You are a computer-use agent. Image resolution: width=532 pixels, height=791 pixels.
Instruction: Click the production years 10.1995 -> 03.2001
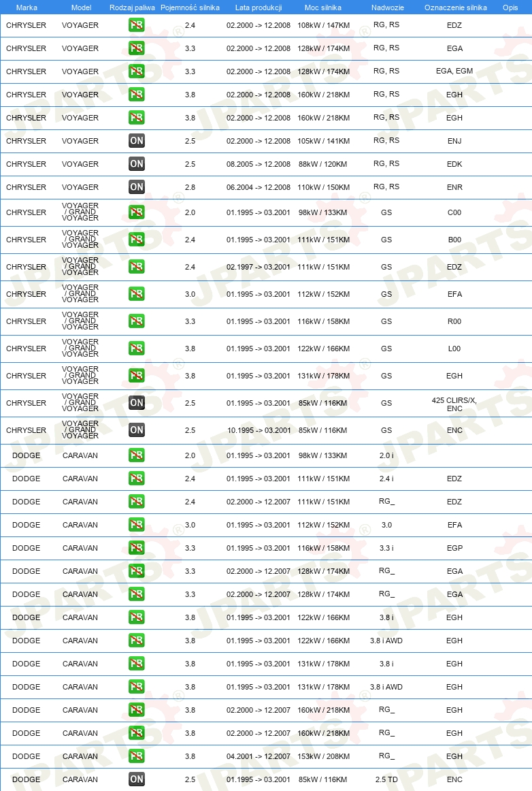[259, 430]
